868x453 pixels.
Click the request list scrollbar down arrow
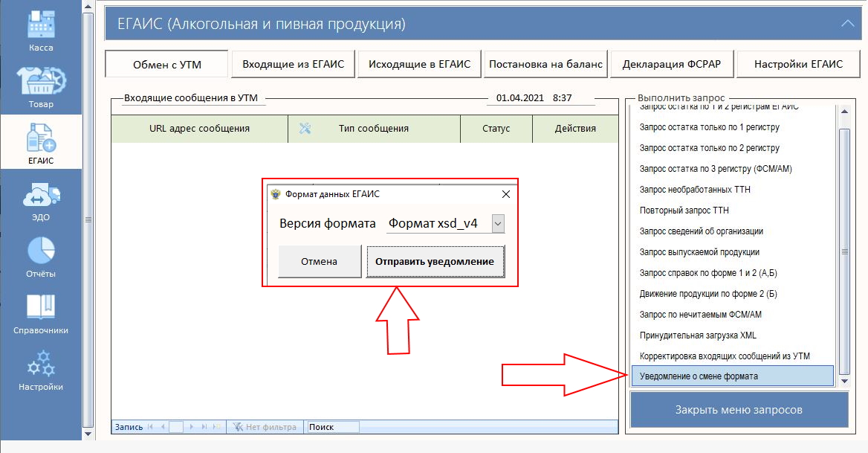[844, 381]
